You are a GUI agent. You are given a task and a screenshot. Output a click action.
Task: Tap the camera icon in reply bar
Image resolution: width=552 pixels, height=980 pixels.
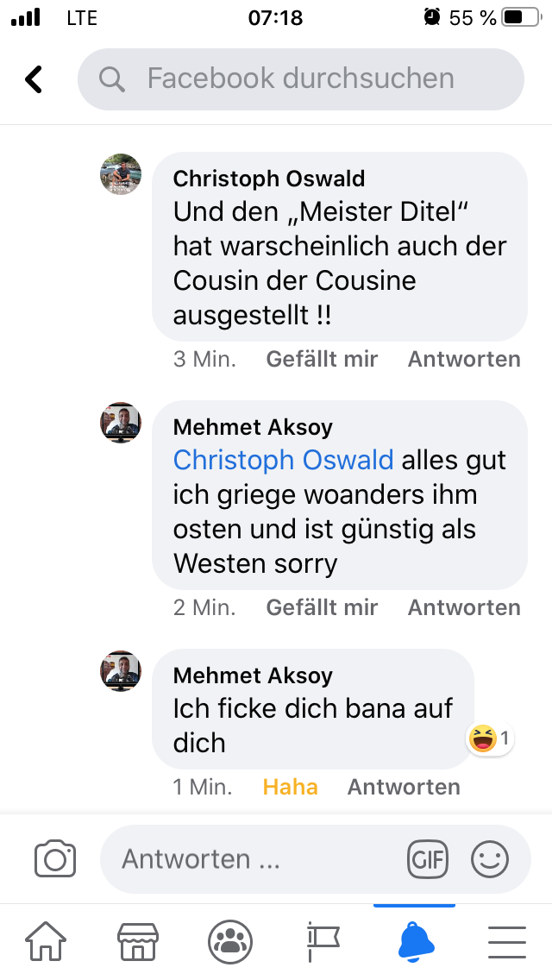point(55,859)
